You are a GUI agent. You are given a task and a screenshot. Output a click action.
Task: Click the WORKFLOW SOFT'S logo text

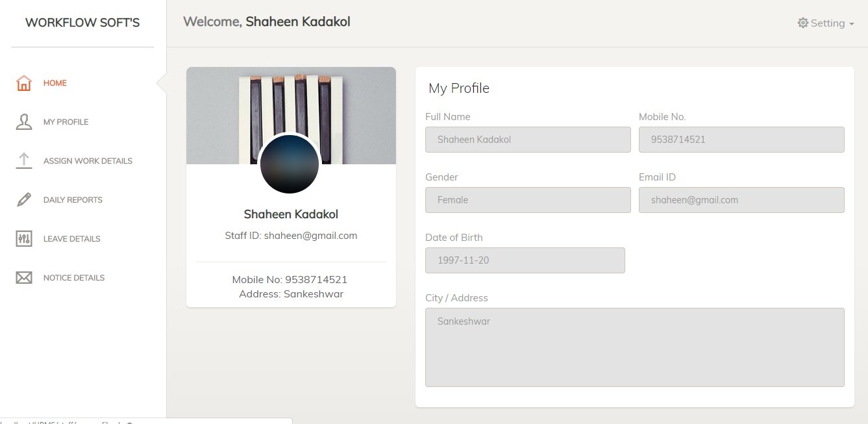point(82,23)
